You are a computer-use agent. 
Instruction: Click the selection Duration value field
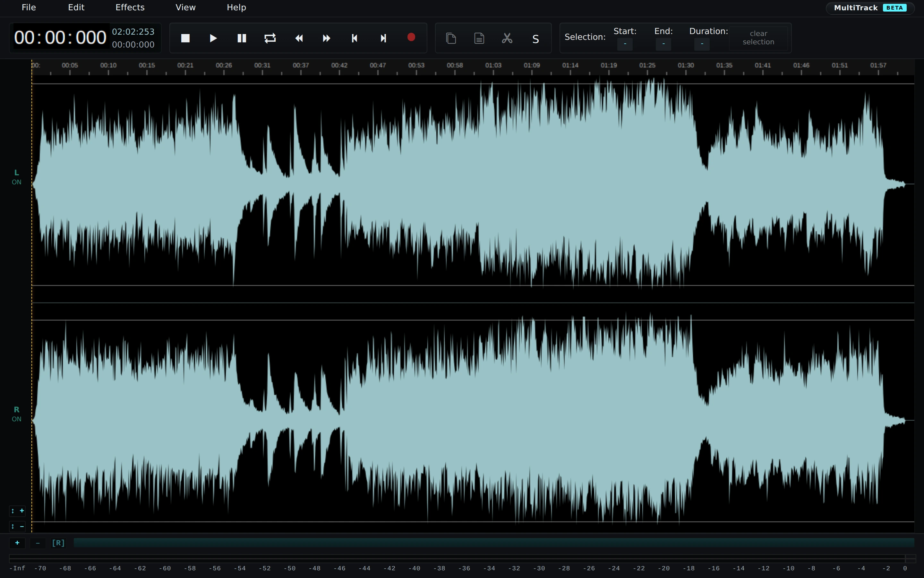tap(702, 44)
